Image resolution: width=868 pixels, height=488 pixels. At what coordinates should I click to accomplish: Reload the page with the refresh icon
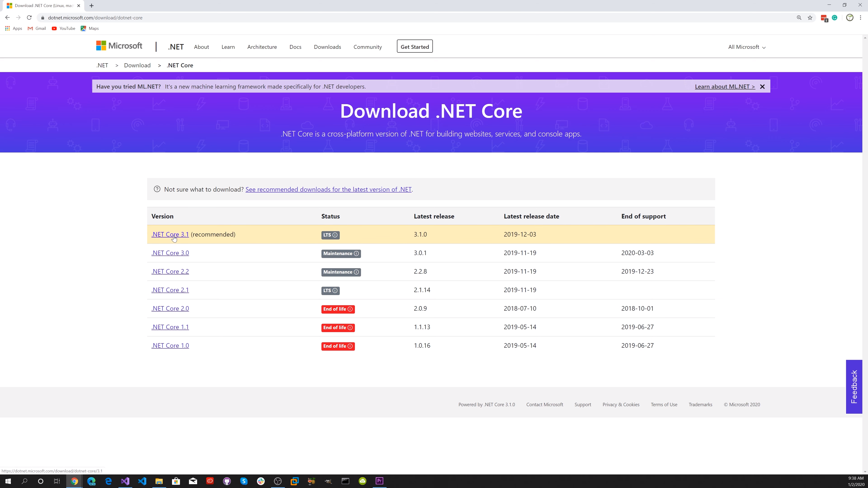pos(29,18)
